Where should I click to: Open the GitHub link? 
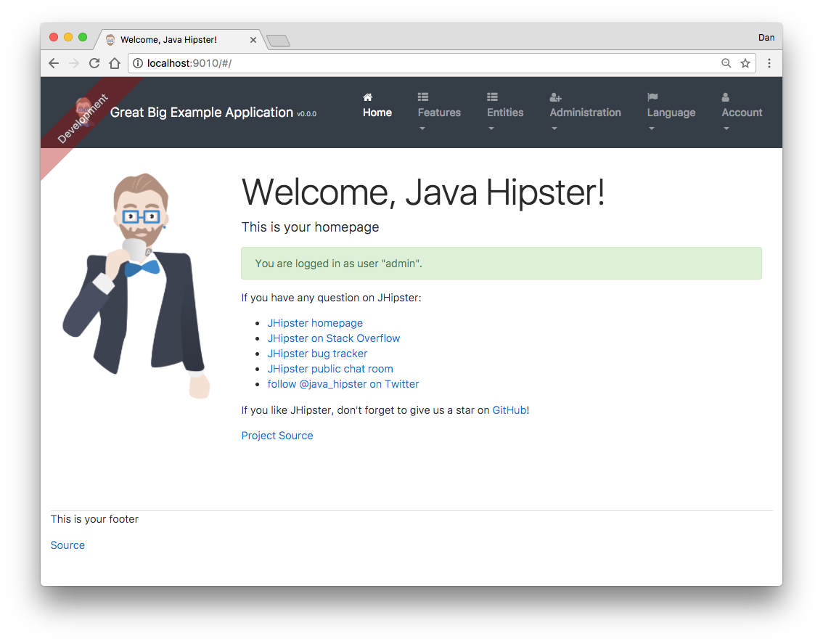[509, 410]
